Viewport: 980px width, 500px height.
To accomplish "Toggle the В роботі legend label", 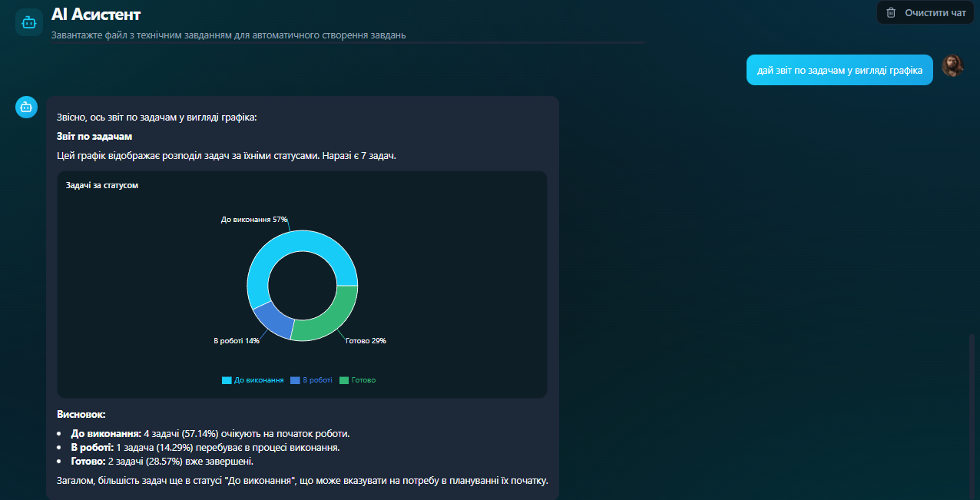I will (x=318, y=380).
